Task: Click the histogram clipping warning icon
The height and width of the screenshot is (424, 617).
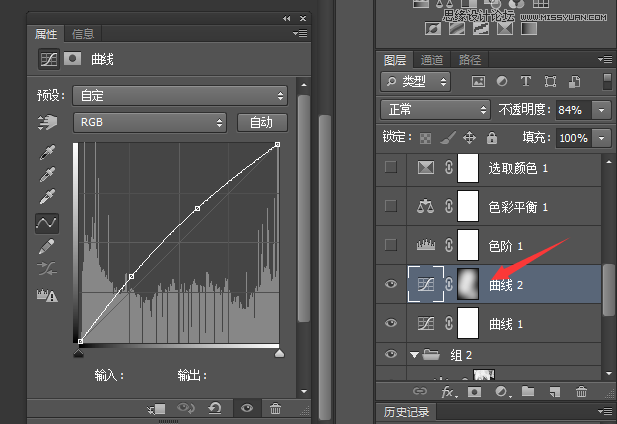Action: point(47,295)
